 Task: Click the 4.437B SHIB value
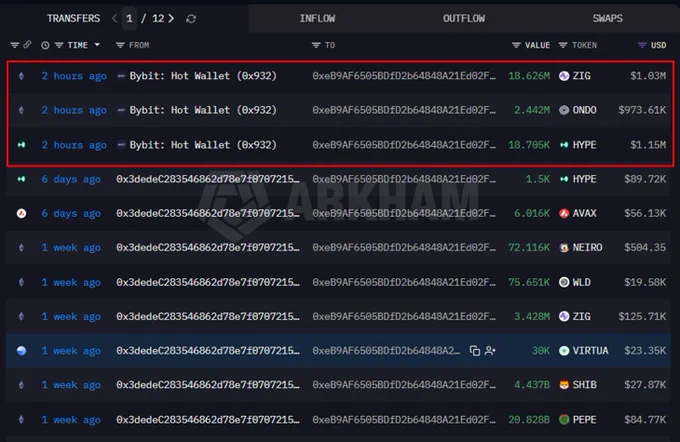pyautogui.click(x=532, y=385)
